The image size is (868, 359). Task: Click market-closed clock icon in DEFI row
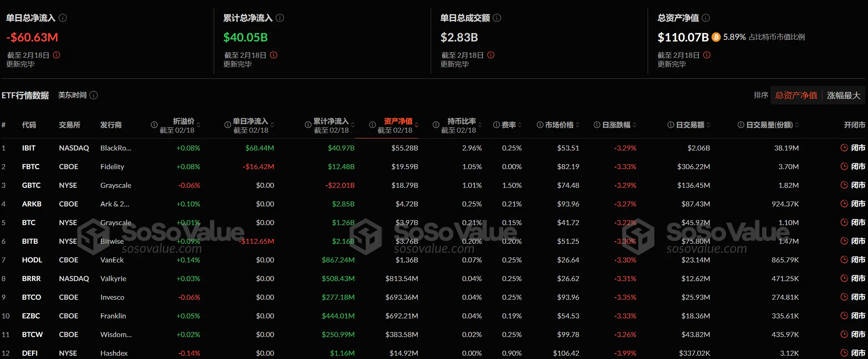point(844,353)
